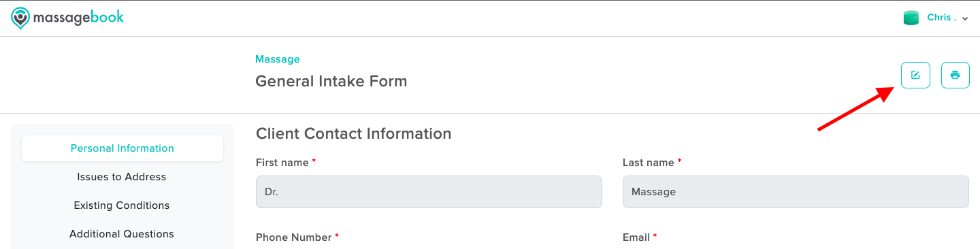
Task: Click the First name field containing Dr.
Action: (x=429, y=192)
